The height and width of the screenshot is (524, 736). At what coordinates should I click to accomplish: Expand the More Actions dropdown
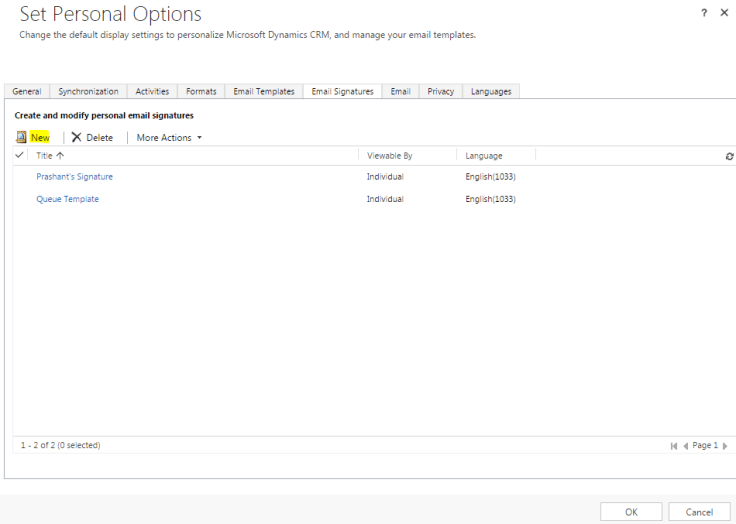(x=169, y=137)
